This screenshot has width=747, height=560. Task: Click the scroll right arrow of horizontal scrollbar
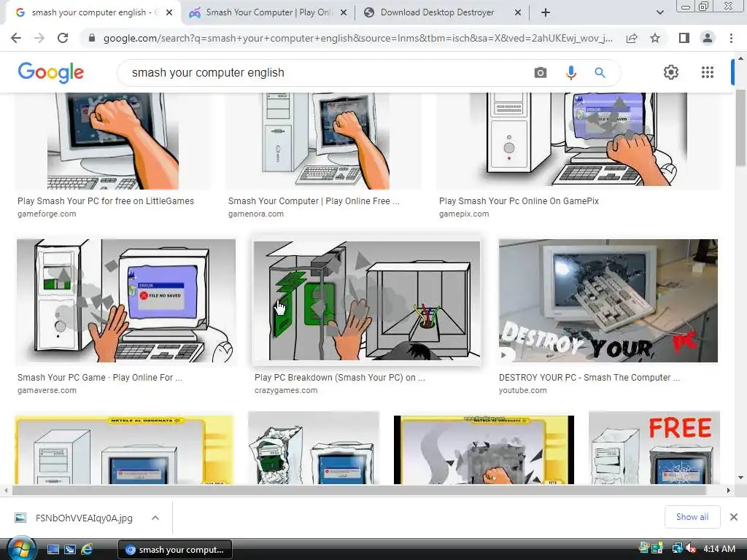(x=728, y=490)
